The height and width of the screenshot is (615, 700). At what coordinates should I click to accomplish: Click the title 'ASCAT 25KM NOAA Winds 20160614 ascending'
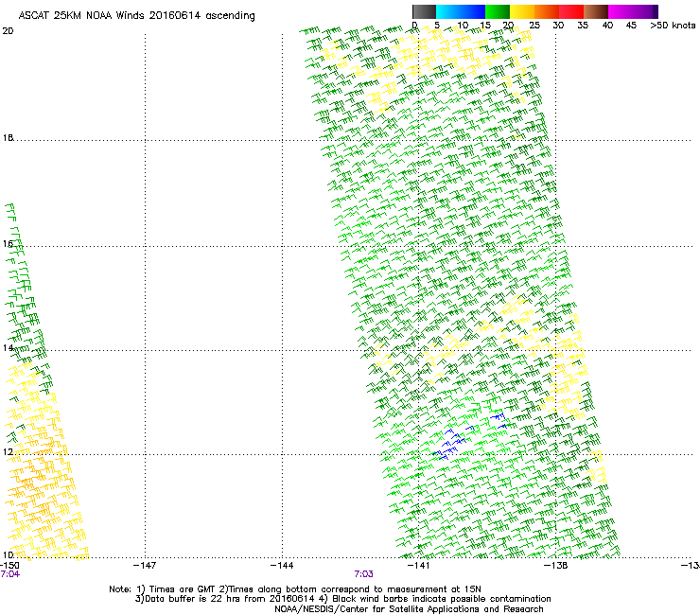(x=136, y=16)
